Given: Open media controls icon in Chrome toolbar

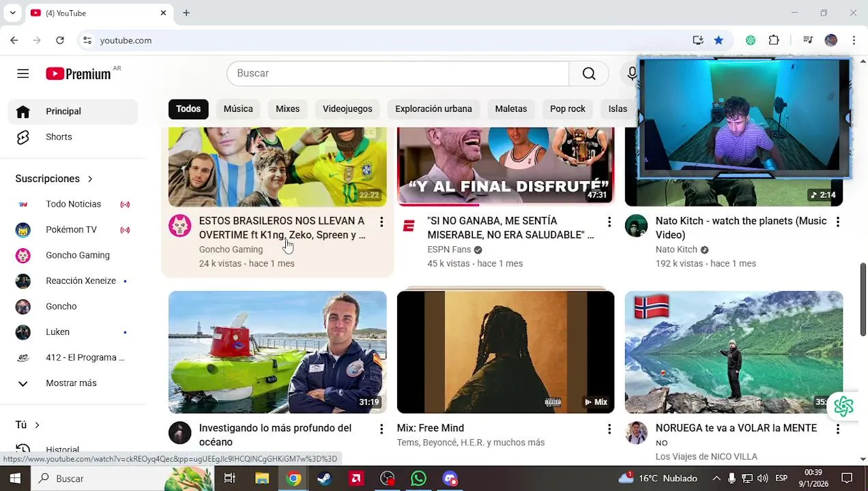Looking at the screenshot, I should tap(808, 40).
